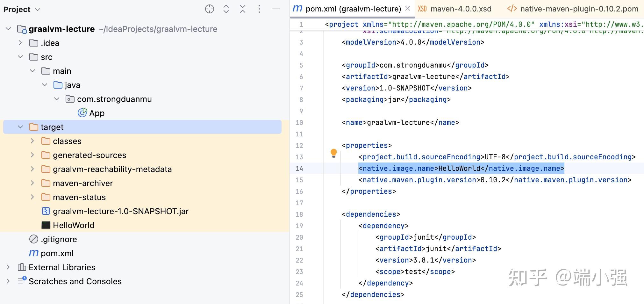Switch to the maven-4.0.0.xsd tab

click(461, 9)
